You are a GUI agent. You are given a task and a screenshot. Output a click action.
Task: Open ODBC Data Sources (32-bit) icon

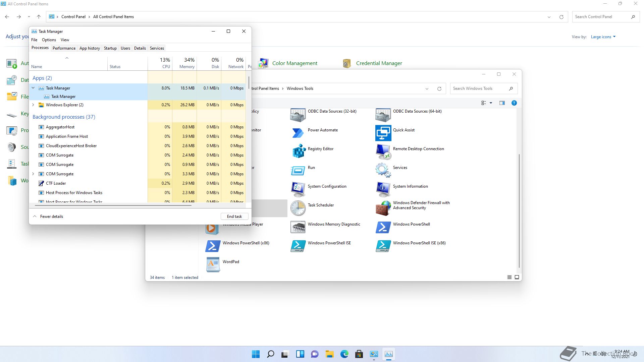click(x=298, y=115)
